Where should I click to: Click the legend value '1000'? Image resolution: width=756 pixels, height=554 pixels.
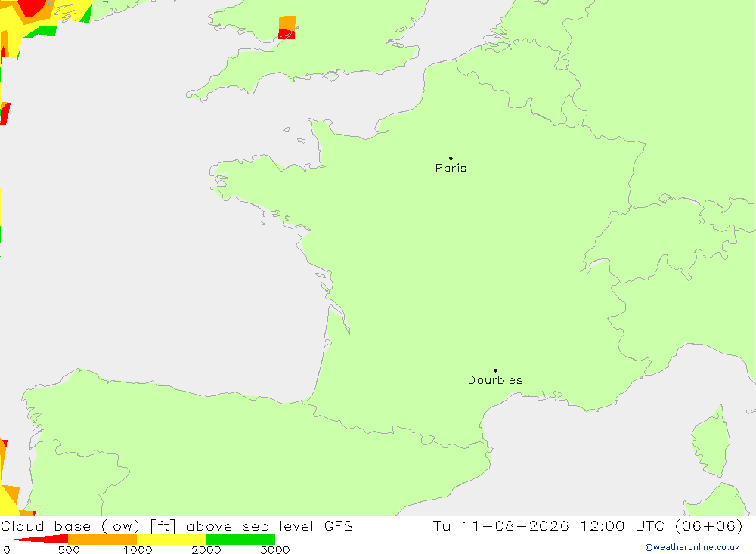[138, 549]
